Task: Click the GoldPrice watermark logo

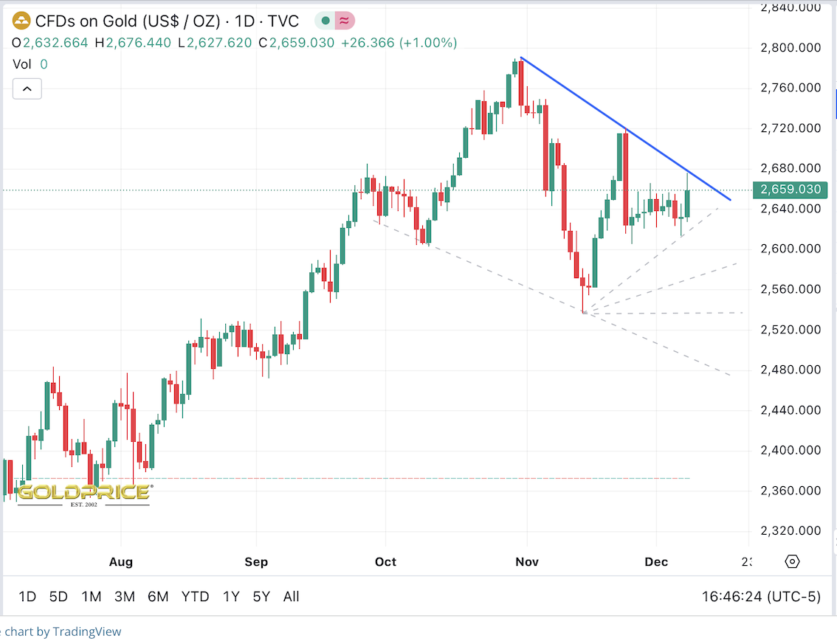Action: tap(84, 493)
